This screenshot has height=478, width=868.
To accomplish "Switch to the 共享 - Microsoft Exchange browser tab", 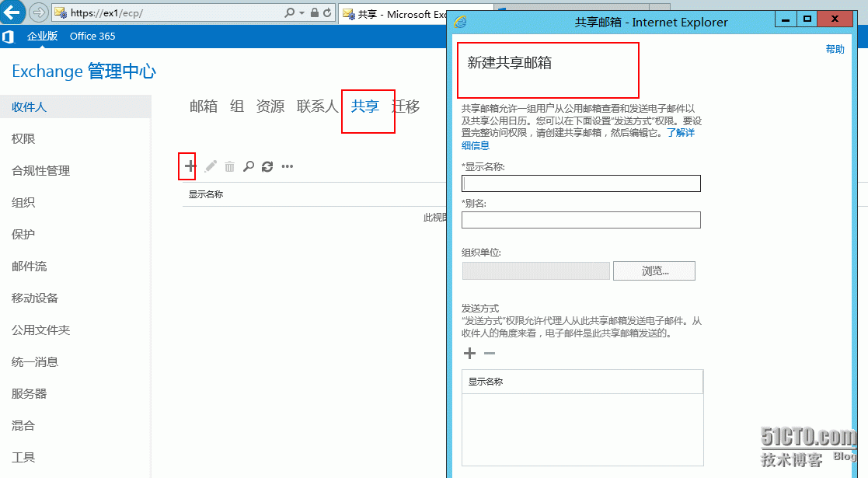I will 394,14.
